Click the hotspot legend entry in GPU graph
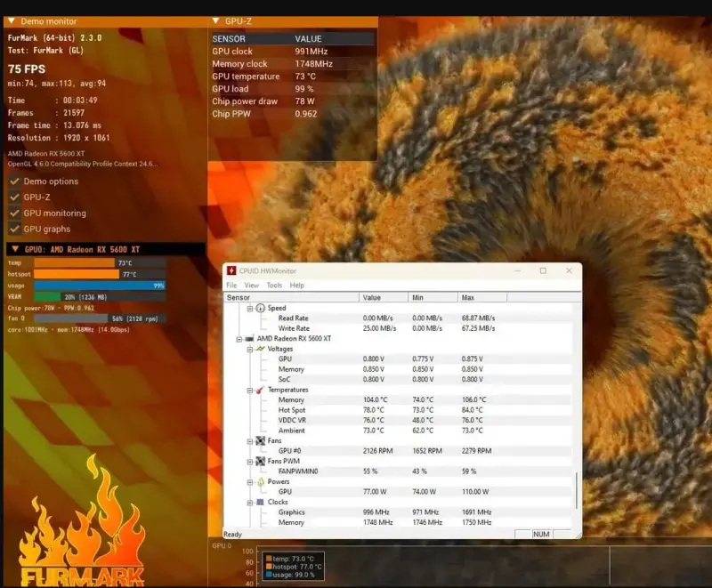The height and width of the screenshot is (588, 712). pos(294,567)
